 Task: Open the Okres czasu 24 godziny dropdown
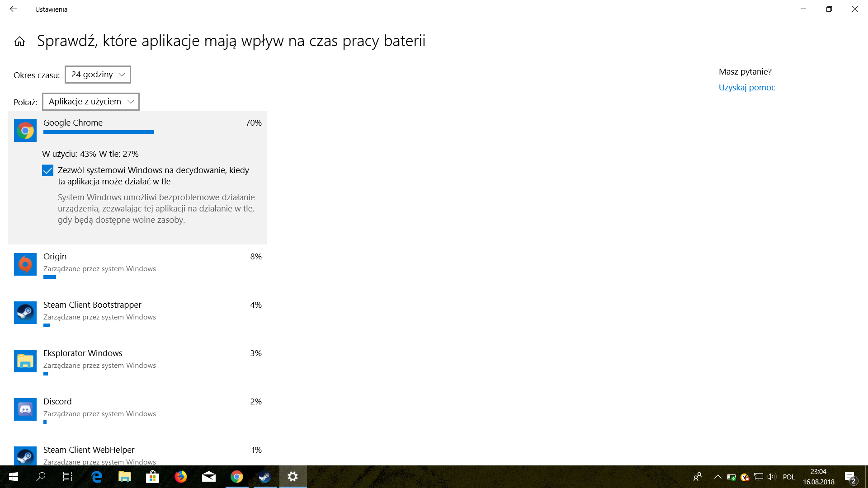[98, 75]
